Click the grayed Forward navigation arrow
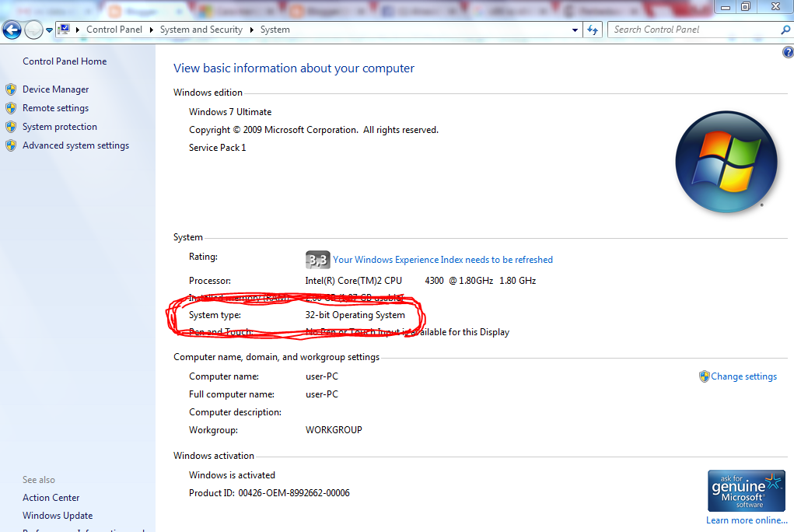Image resolution: width=794 pixels, height=532 pixels. (33, 30)
